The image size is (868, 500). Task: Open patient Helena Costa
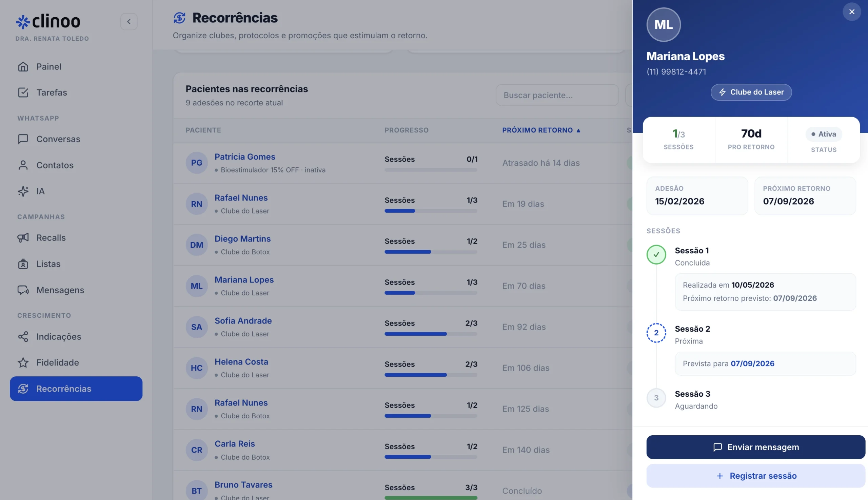241,362
